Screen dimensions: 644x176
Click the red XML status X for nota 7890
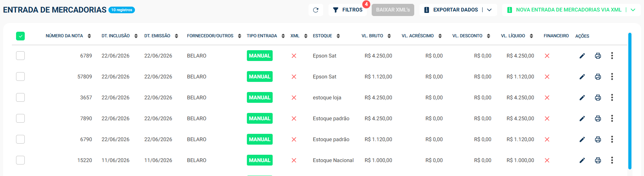coord(294,118)
